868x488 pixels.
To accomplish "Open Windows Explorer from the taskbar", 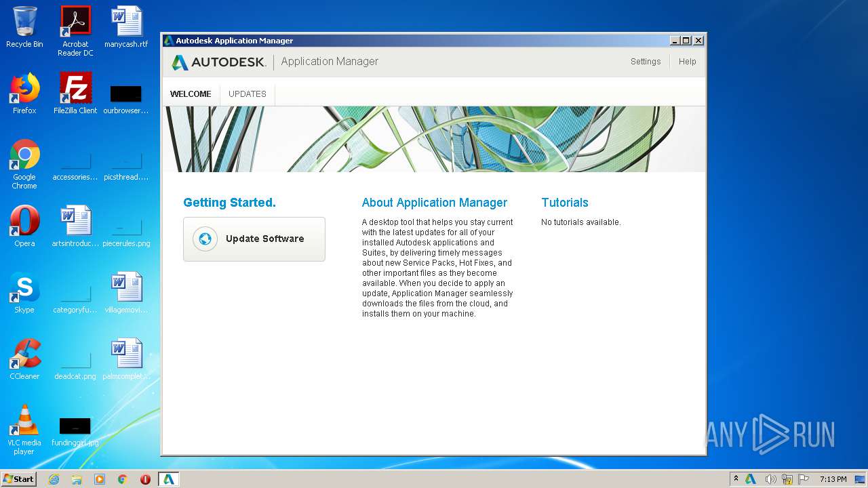I will 77,479.
